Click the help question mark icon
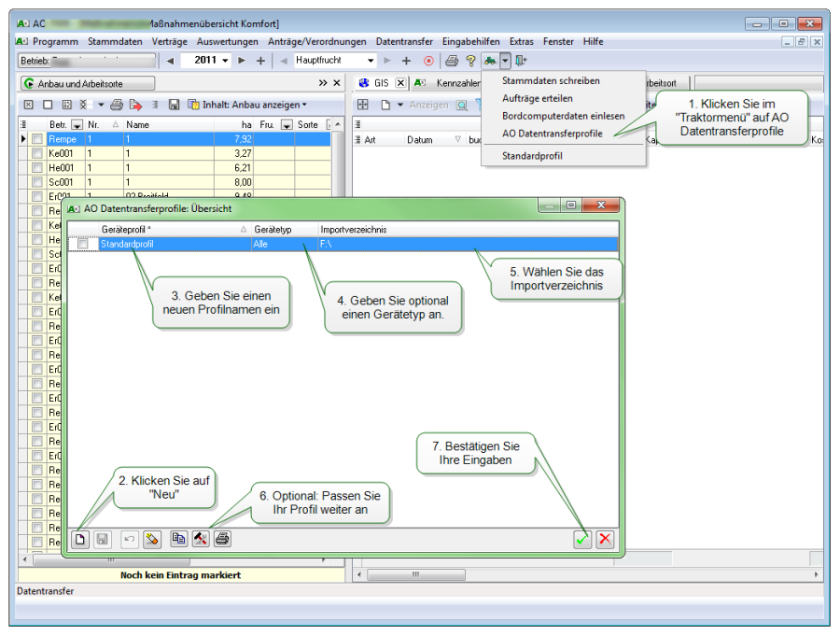 point(470,61)
